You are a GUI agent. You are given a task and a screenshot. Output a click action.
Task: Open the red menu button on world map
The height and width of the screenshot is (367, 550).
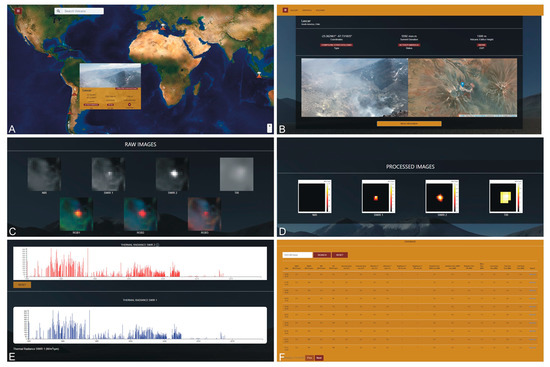pos(18,11)
